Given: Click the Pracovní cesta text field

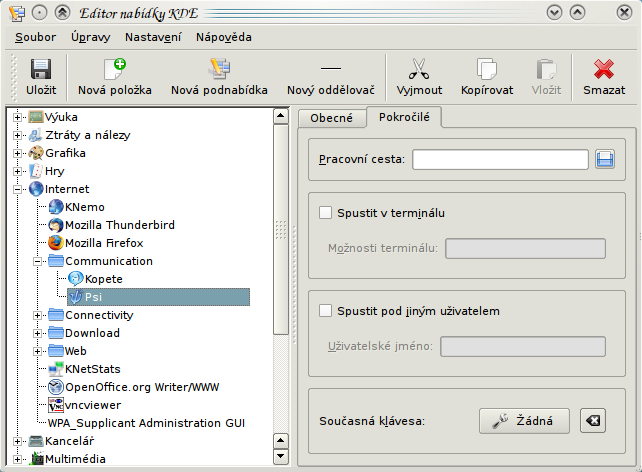Looking at the screenshot, I should click(500, 159).
